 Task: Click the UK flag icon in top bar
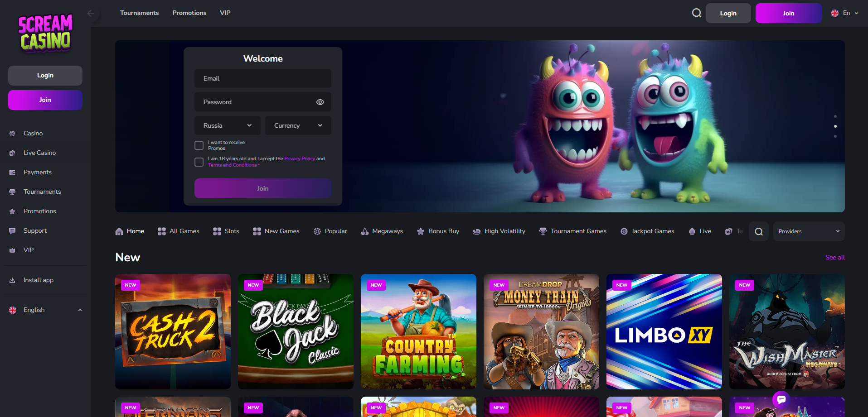834,13
